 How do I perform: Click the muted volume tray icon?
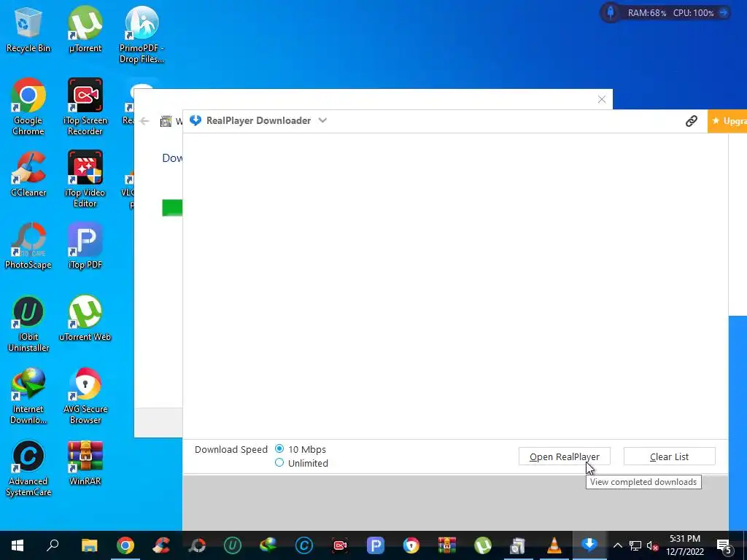(652, 545)
